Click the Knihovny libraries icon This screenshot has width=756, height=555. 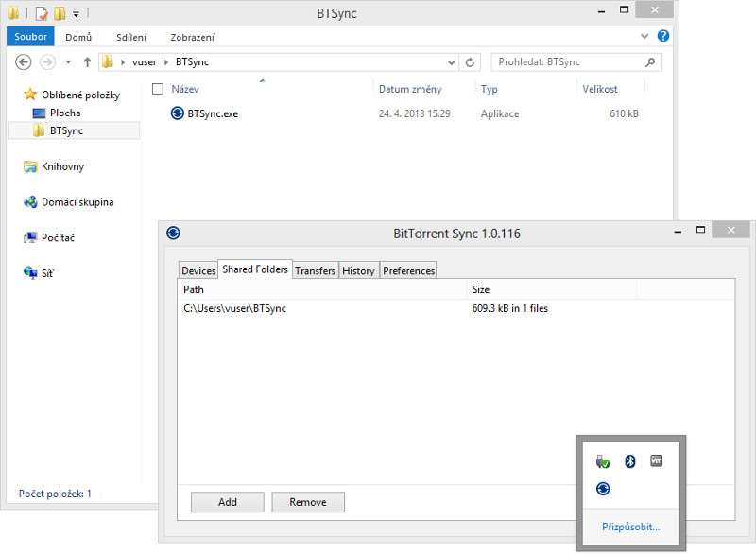click(x=30, y=166)
